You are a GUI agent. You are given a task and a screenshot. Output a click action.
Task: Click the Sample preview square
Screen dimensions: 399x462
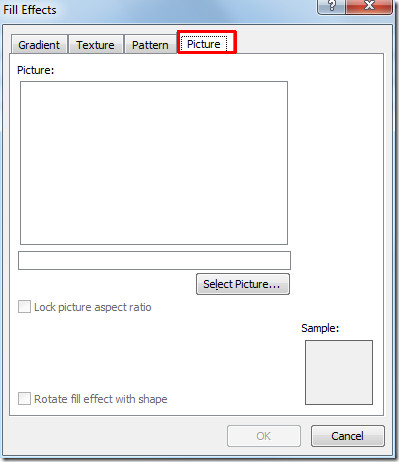(x=339, y=372)
